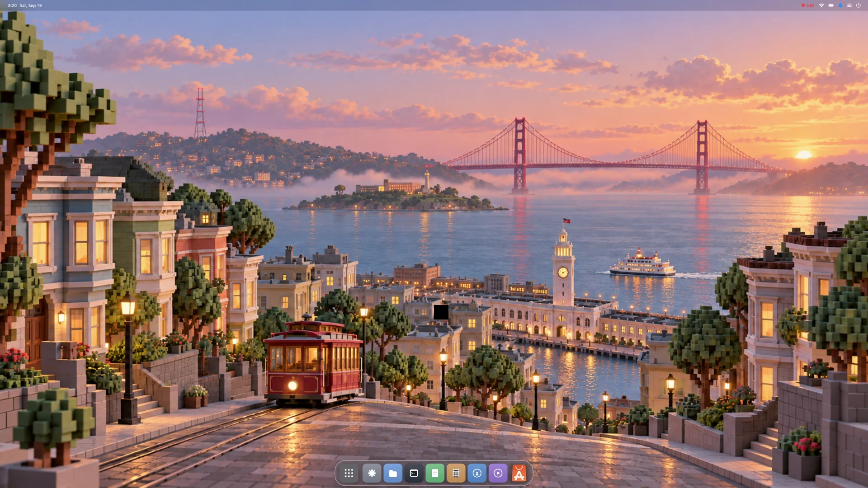The width and height of the screenshot is (868, 488).
Task: Open the orange Software store app
Action: [x=519, y=473]
